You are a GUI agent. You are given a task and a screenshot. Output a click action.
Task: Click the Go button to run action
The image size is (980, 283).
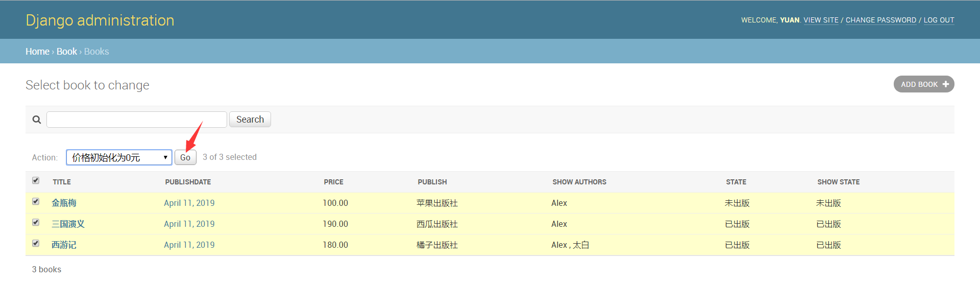pyautogui.click(x=185, y=157)
